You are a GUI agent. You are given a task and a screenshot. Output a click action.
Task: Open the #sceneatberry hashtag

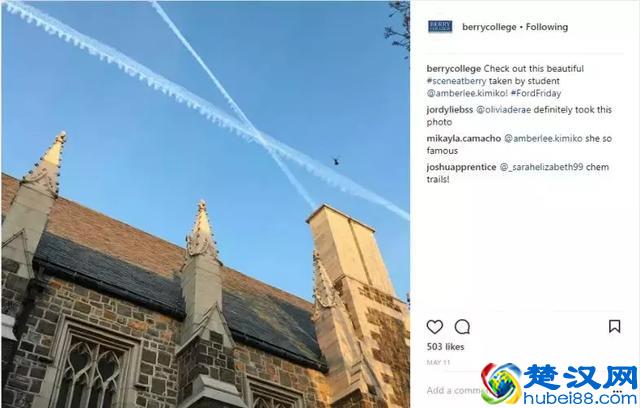[x=456, y=81]
